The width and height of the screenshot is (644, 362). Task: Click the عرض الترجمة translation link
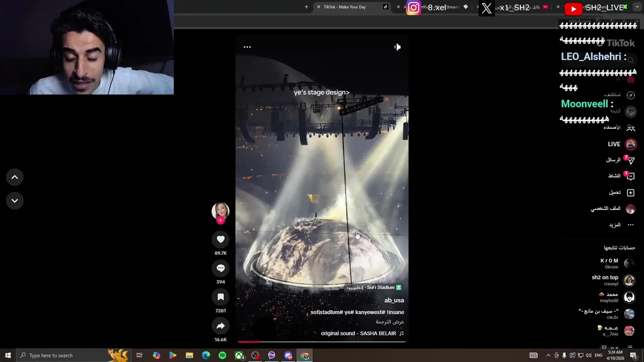(x=390, y=322)
